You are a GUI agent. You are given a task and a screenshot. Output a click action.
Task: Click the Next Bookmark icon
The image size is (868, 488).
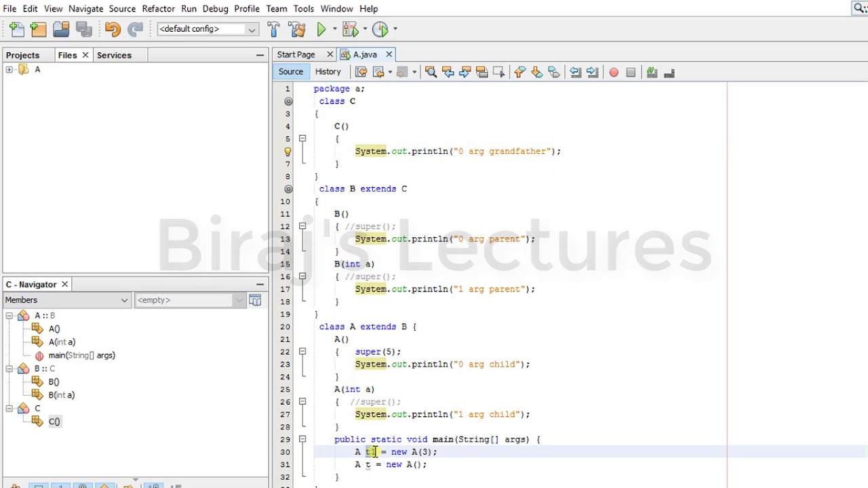tap(536, 72)
